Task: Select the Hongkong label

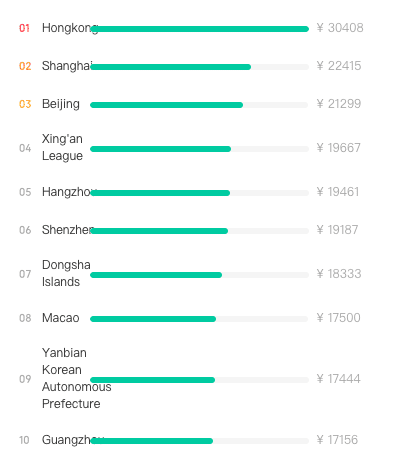Action: tap(70, 28)
